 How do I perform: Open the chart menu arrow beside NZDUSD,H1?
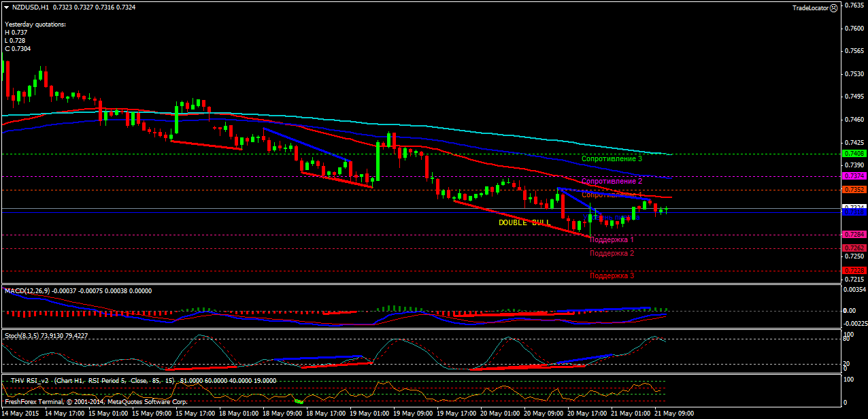7,7
